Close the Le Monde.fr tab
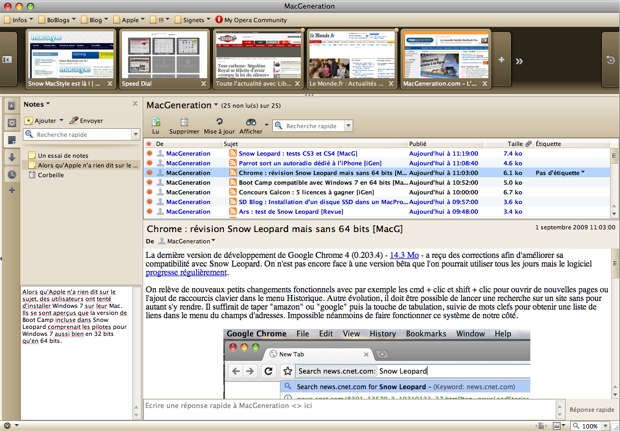 point(391,83)
